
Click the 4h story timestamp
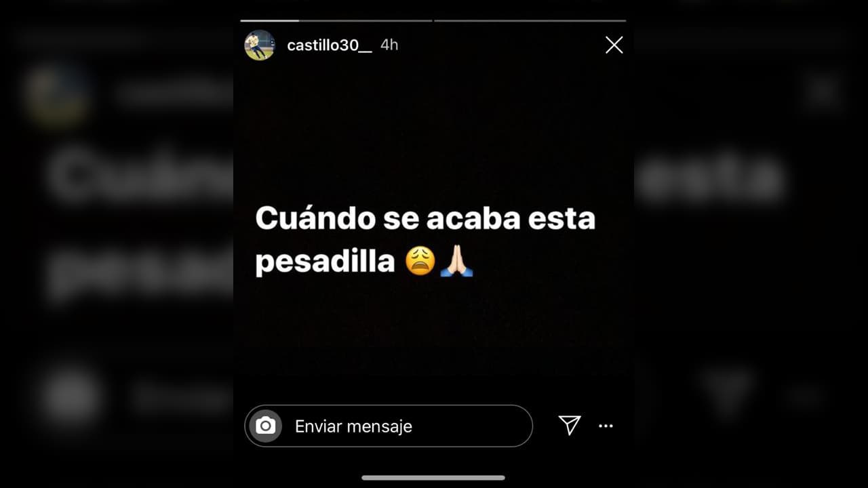click(389, 45)
